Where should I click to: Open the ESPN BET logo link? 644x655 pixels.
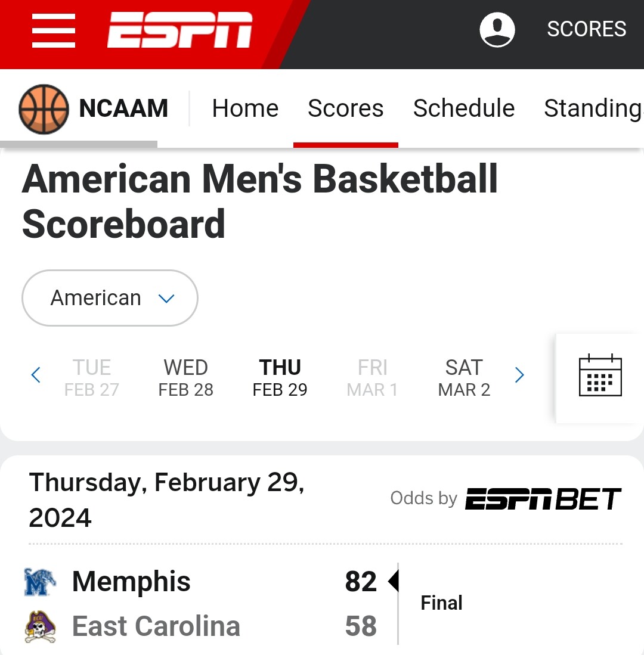pos(543,498)
